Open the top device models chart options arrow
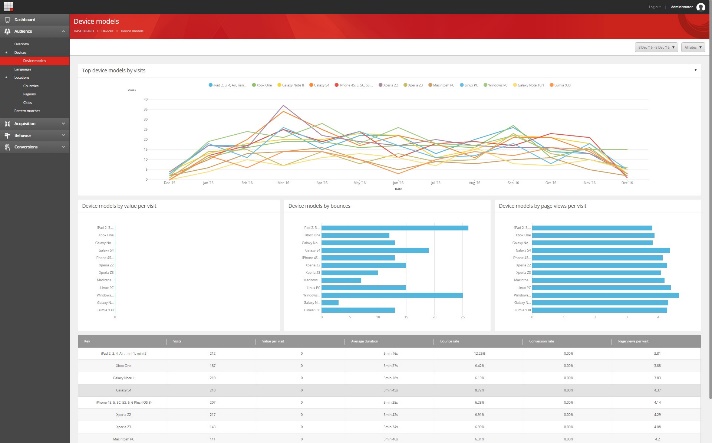The width and height of the screenshot is (712, 443). (695, 70)
